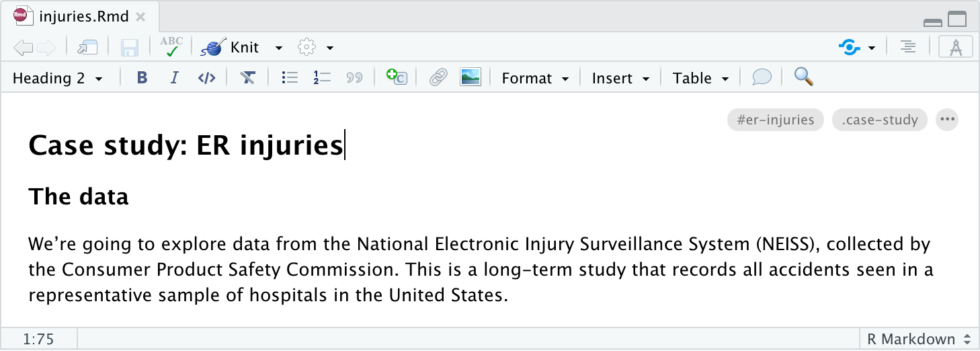Click the insert link chain icon
Screen dimensions: 980x351
[438, 78]
